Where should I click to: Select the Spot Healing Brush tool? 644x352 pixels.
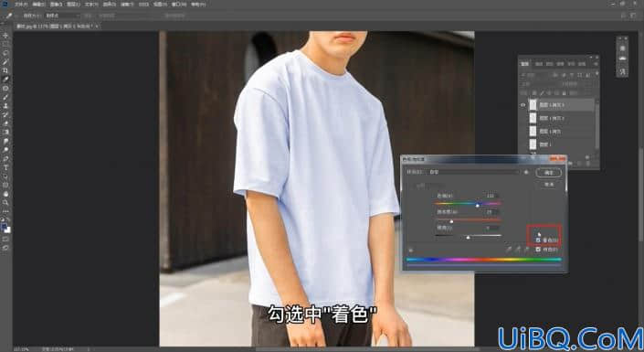click(5, 88)
